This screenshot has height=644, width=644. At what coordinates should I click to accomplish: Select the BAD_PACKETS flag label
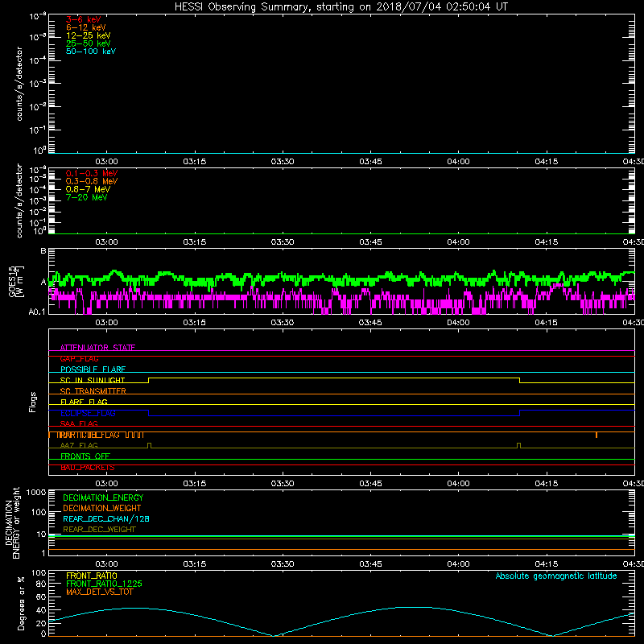coord(88,468)
